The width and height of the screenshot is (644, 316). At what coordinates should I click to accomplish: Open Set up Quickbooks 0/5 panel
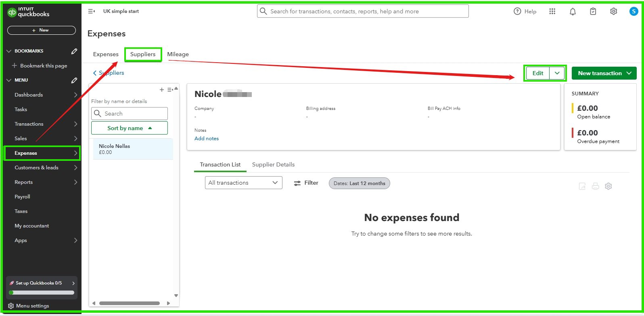pyautogui.click(x=42, y=283)
